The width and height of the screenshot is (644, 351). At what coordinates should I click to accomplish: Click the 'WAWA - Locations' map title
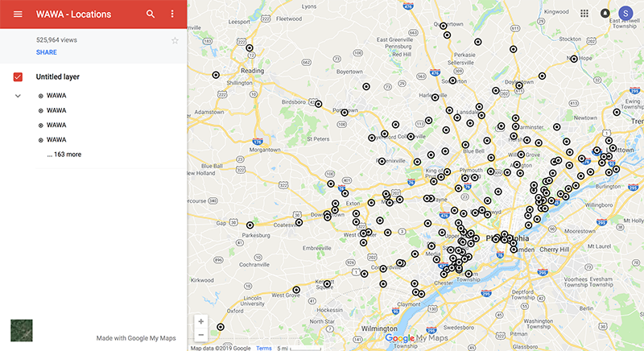tap(73, 14)
